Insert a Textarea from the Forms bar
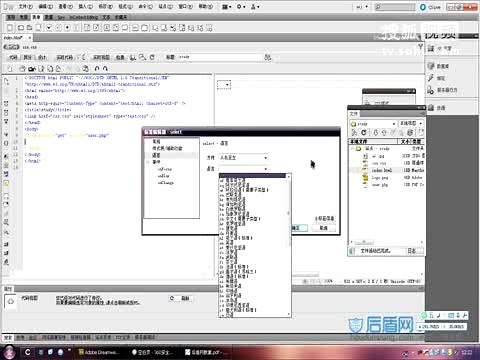 tap(39, 28)
